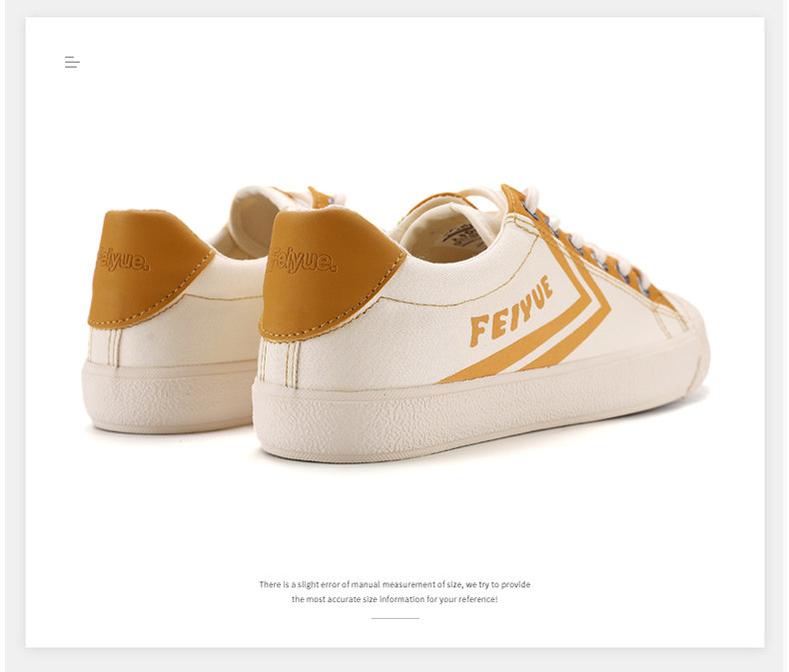Open the hamburger menu icon
Image resolution: width=789 pixels, height=672 pixels.
click(72, 62)
